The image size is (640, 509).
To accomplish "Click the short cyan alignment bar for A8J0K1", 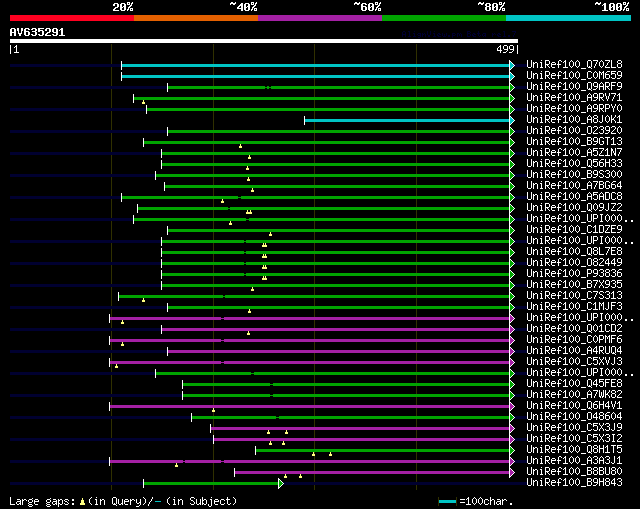I will (x=407, y=120).
